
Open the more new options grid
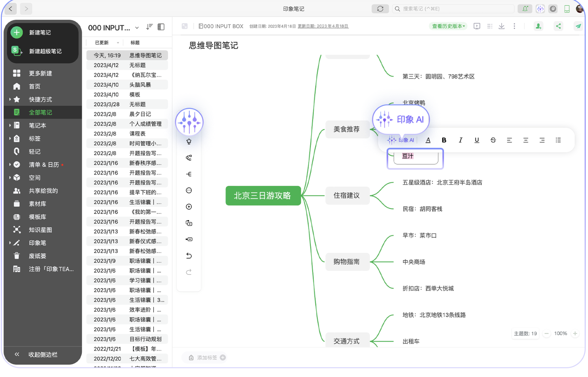click(16, 73)
